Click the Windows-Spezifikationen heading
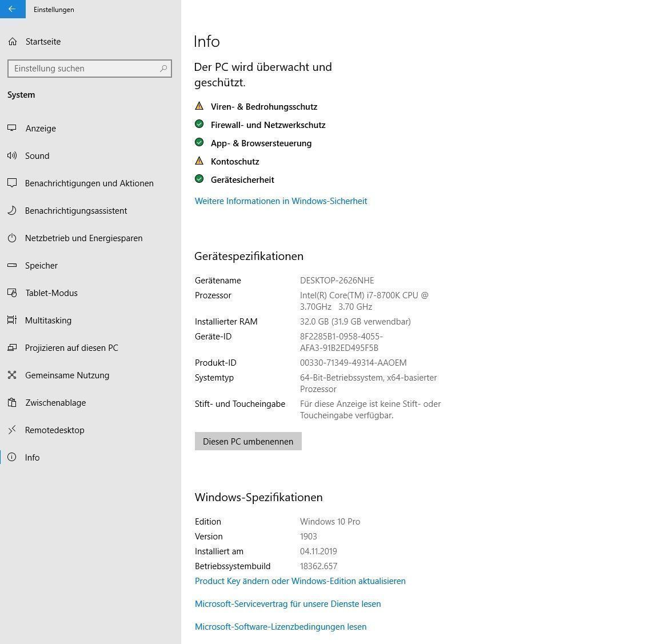The height and width of the screenshot is (644, 659). tap(258, 497)
